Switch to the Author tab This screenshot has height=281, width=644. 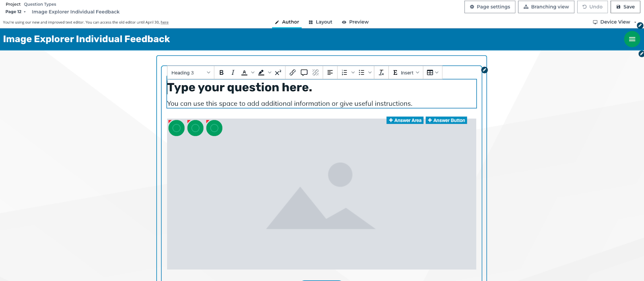point(287,22)
